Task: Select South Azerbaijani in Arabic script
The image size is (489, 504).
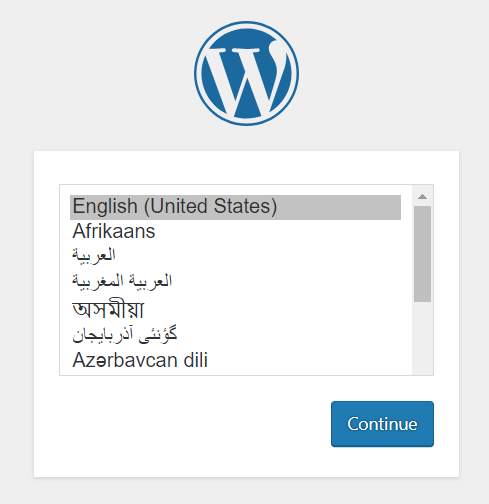Action: pyautogui.click(x=235, y=335)
